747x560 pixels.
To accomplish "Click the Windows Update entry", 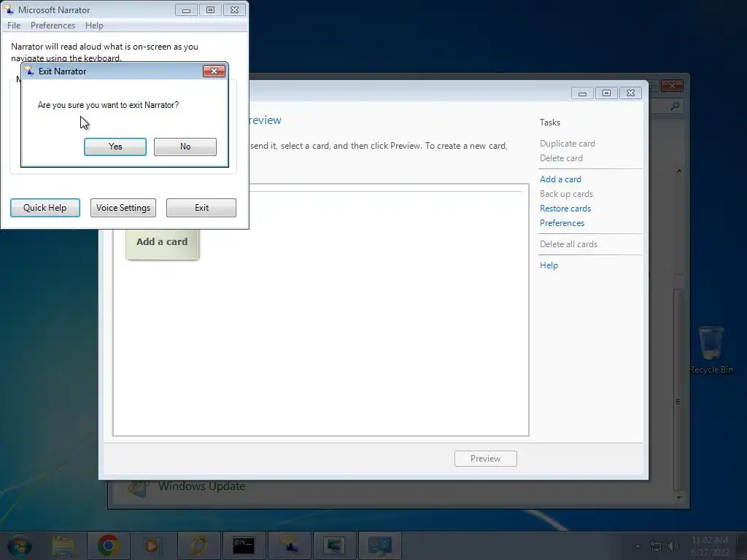I will click(201, 486).
